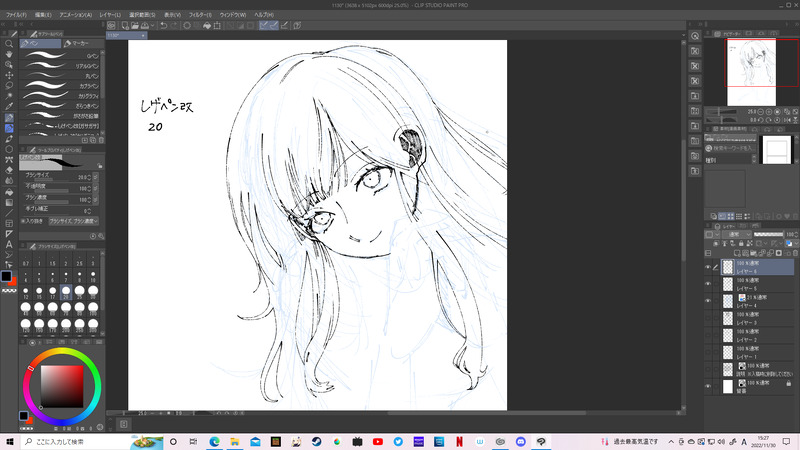This screenshot has width=800, height=450.
Task: Show レイヤー 2 via its visibility box
Action: click(708, 335)
